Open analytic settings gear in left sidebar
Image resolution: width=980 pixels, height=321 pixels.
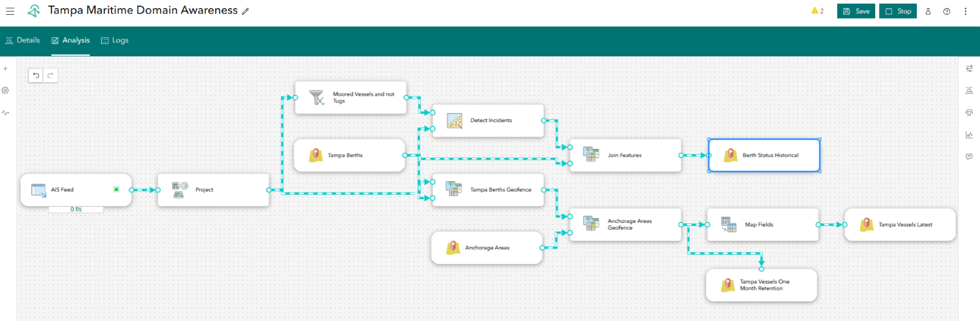point(6,90)
